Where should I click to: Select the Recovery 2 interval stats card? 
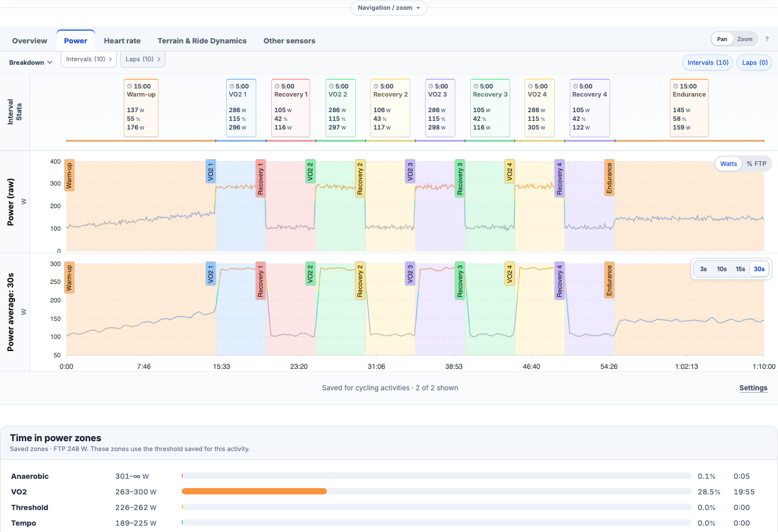(x=390, y=108)
